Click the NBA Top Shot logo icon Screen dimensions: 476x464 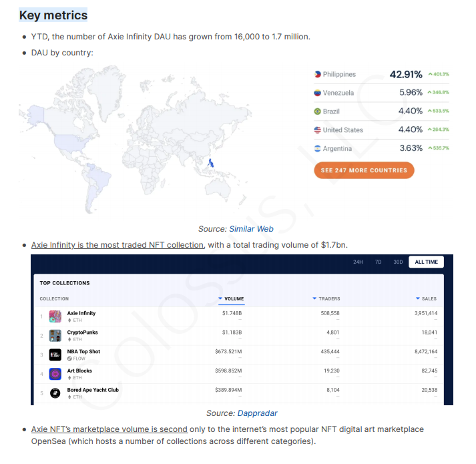tap(55, 355)
